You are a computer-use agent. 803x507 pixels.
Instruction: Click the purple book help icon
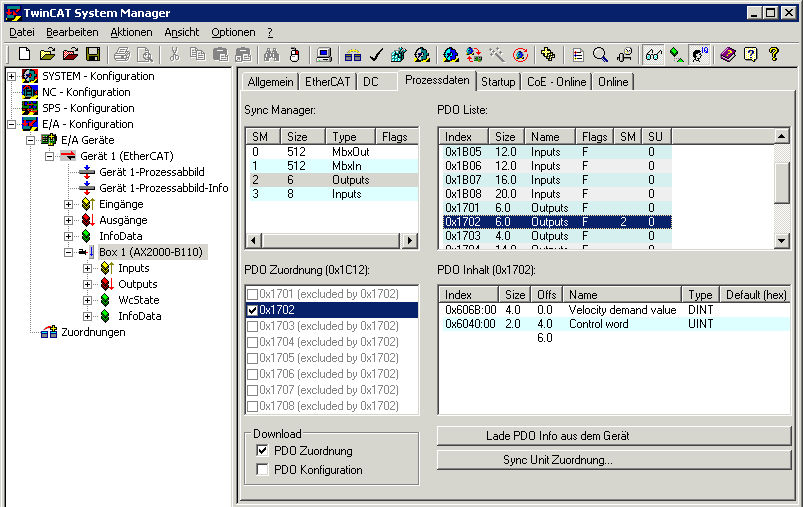727,54
